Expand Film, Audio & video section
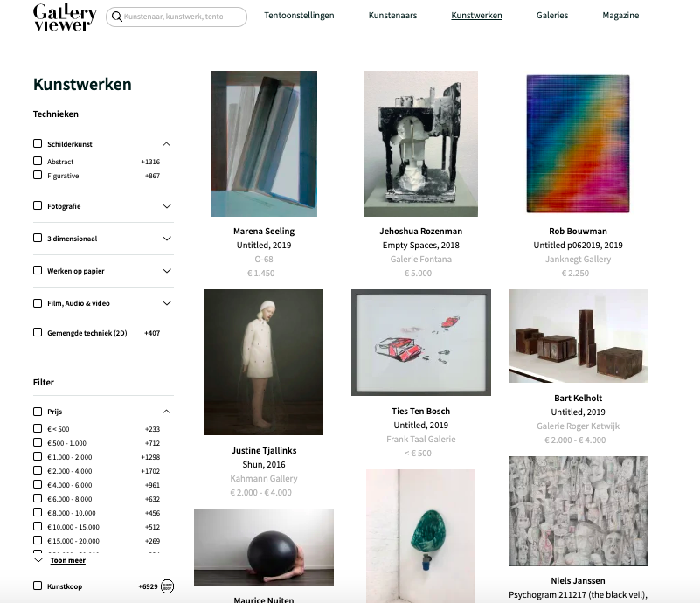The height and width of the screenshot is (603, 700). [x=167, y=303]
